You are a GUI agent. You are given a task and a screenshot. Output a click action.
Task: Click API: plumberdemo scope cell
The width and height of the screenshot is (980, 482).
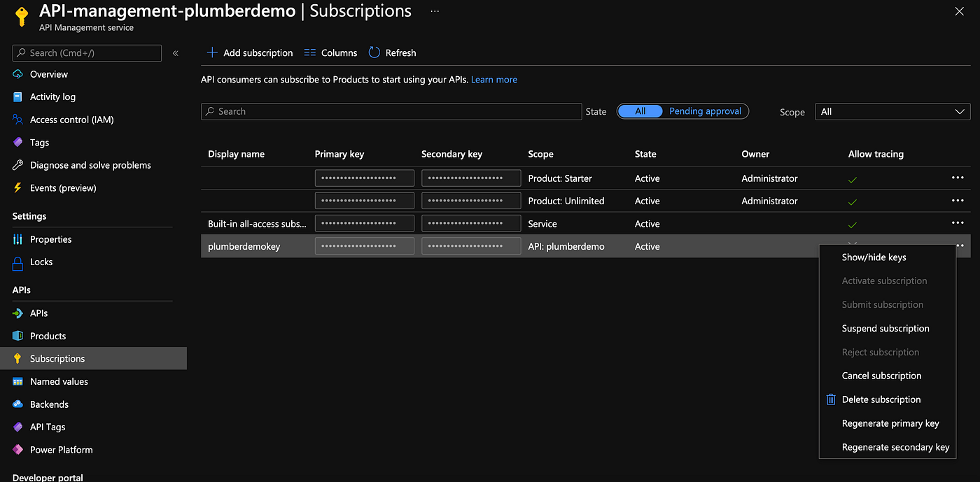click(x=566, y=246)
